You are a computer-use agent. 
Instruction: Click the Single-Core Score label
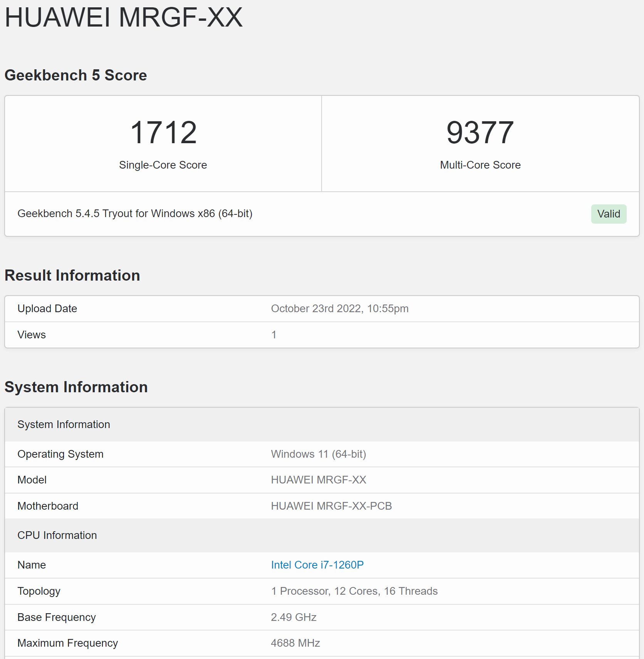[x=163, y=165]
